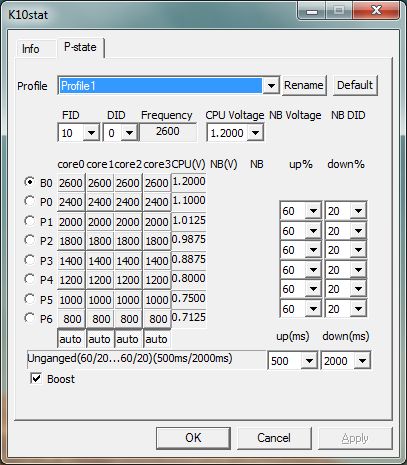Select the P-state tab
This screenshot has width=407, height=465.
point(80,47)
